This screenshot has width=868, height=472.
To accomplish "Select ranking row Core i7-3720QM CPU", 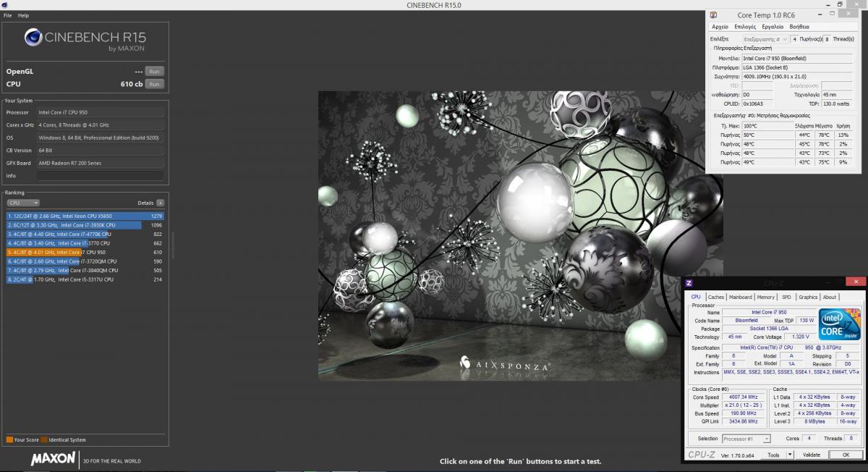I will 85,261.
